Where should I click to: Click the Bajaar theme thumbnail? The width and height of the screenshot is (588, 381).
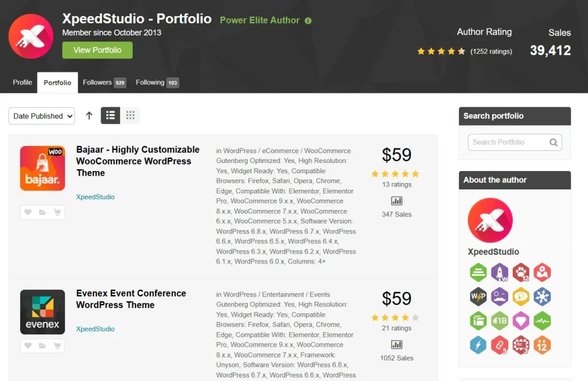[x=42, y=168]
